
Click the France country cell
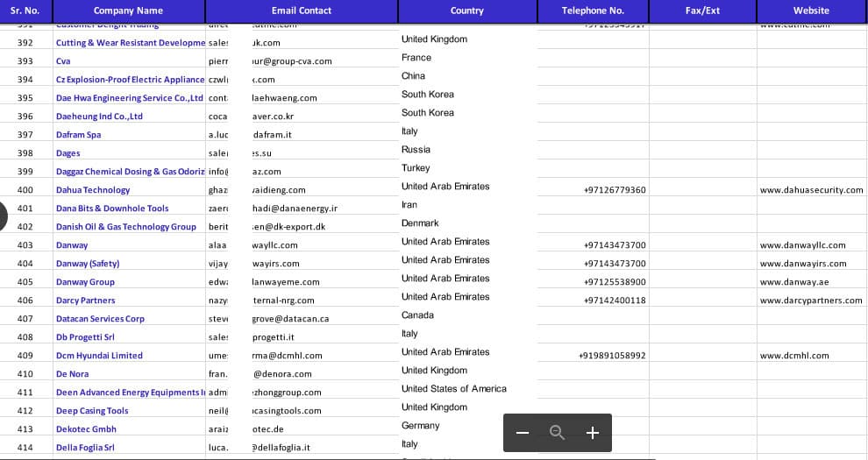416,58
